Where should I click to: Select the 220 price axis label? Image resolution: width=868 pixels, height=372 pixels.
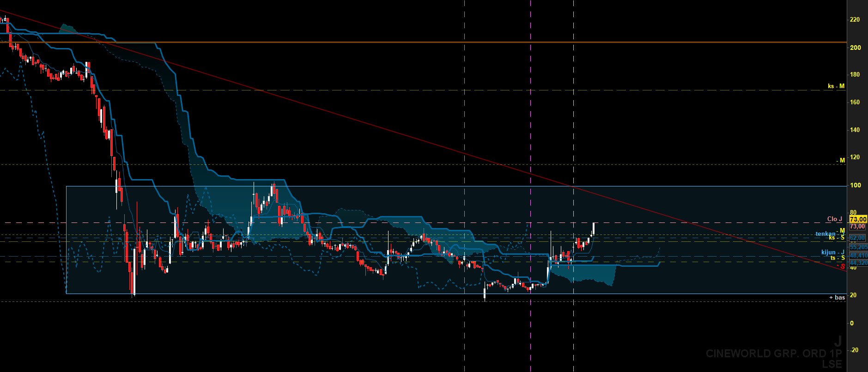click(x=855, y=19)
